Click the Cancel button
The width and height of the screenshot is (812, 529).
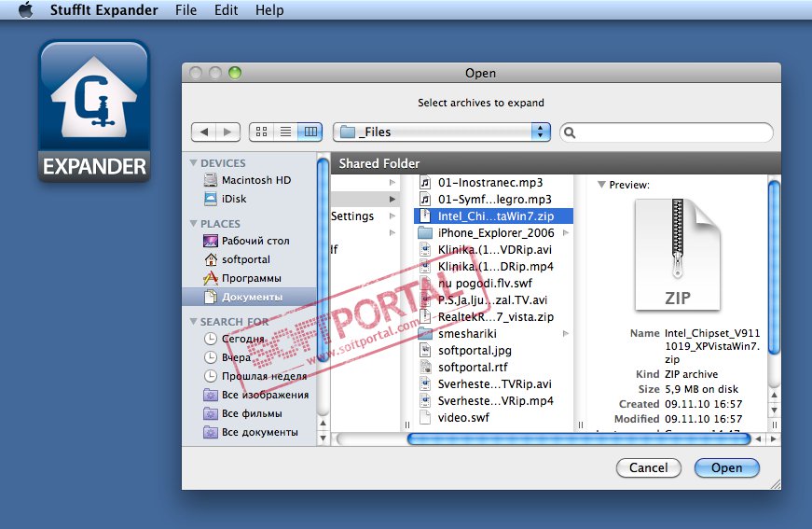point(648,467)
